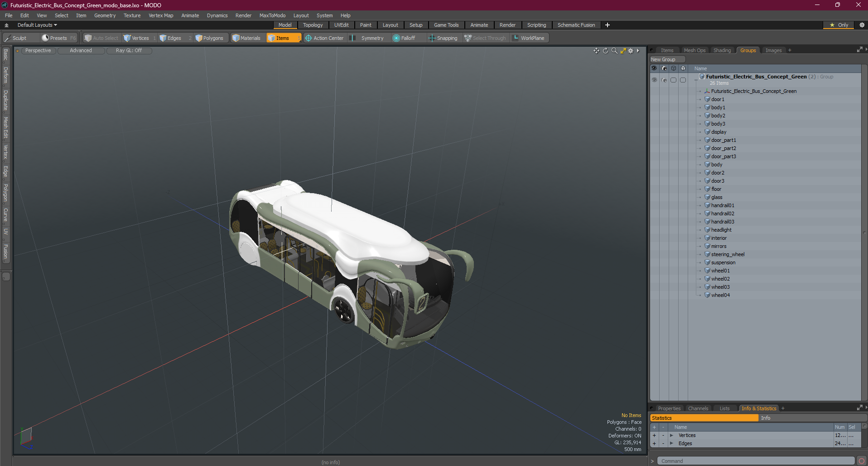Image resolution: width=868 pixels, height=466 pixels.
Task: Open the Default Layouts dropdown
Action: pyautogui.click(x=37, y=25)
